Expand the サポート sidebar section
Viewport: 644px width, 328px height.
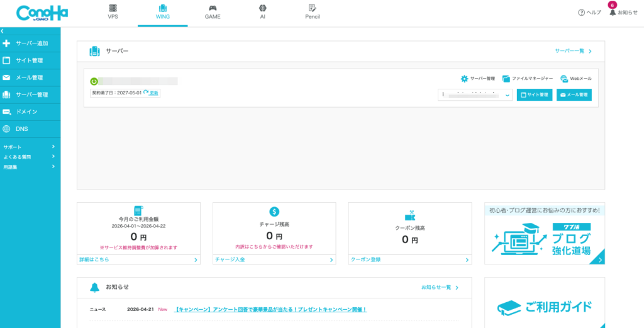tap(30, 147)
